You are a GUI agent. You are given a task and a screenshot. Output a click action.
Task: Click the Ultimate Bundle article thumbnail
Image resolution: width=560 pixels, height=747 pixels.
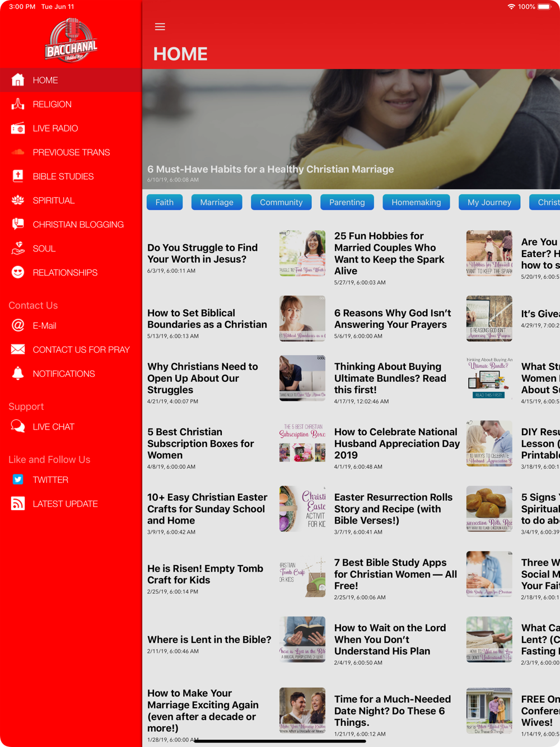pyautogui.click(x=489, y=378)
